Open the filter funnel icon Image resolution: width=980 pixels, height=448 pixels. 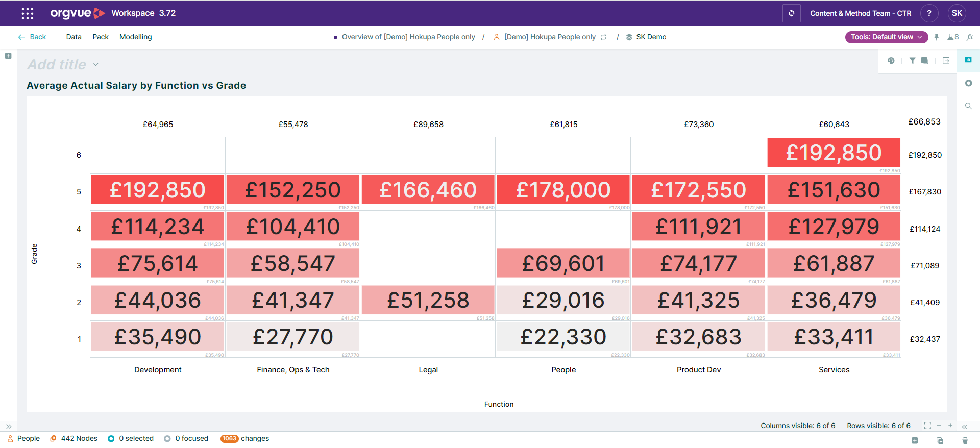click(912, 61)
